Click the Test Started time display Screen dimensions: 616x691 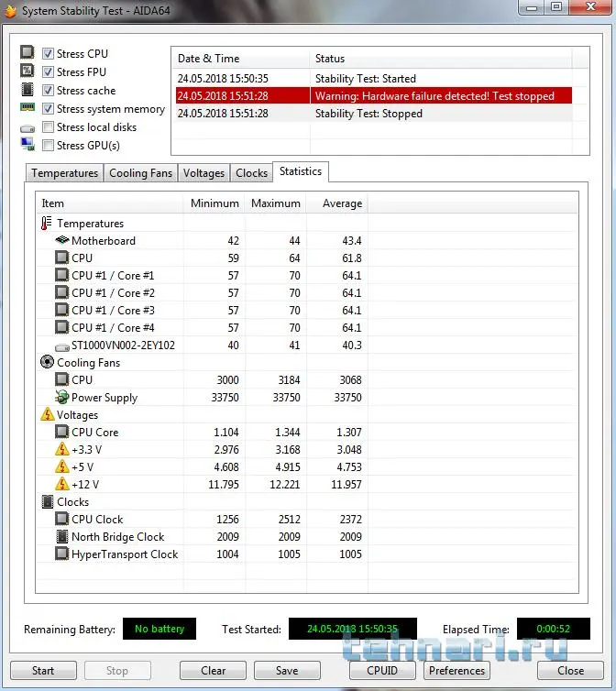pos(352,629)
